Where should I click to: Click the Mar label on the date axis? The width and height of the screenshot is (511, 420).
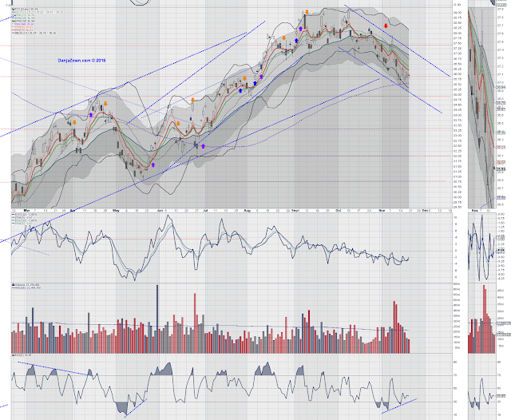tap(26, 211)
